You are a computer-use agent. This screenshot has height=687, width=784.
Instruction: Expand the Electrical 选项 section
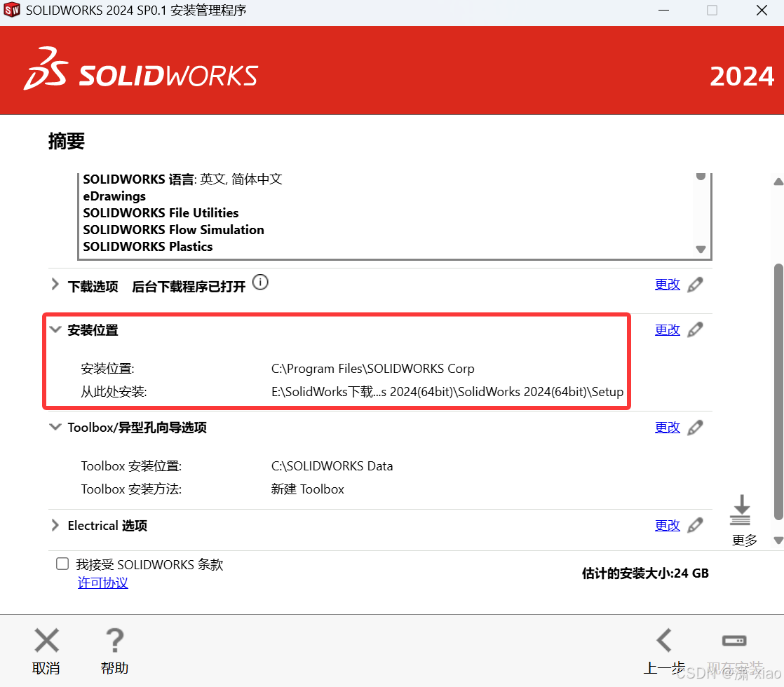55,525
